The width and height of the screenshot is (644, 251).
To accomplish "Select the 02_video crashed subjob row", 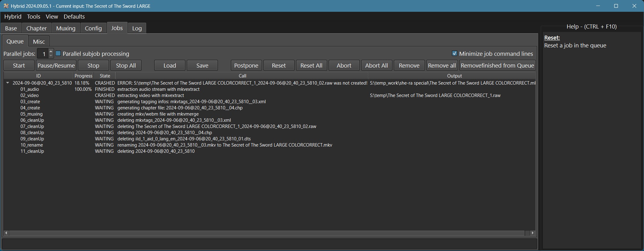I will click(x=29, y=95).
